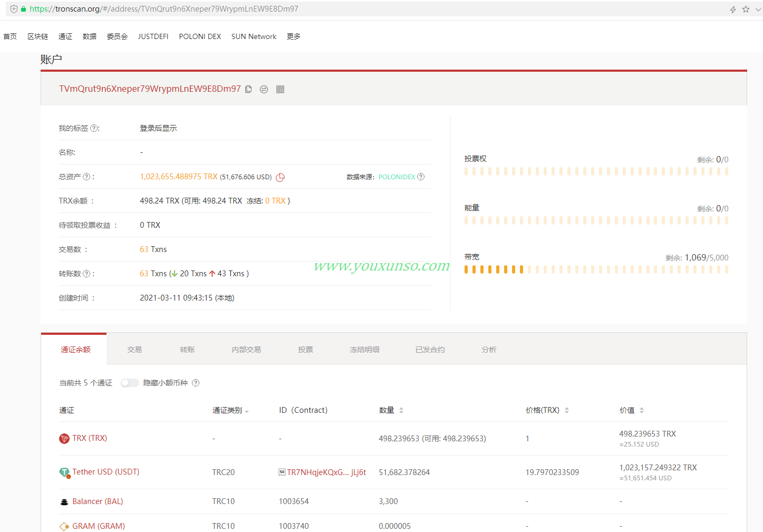Switch to the 分析 tab
The image size is (763, 532).
(x=489, y=350)
